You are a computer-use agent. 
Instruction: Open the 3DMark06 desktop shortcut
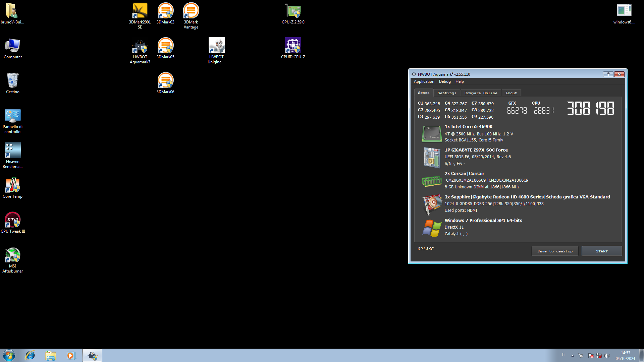(x=165, y=83)
